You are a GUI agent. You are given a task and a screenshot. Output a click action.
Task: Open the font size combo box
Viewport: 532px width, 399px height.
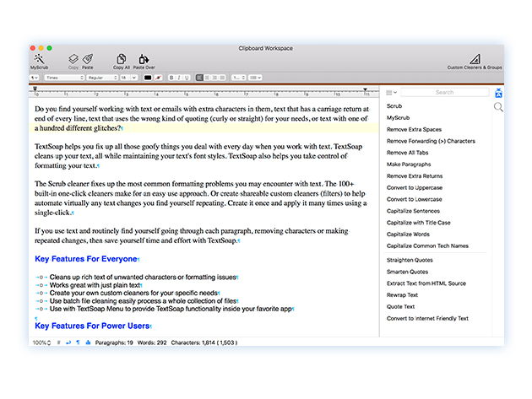(x=128, y=78)
